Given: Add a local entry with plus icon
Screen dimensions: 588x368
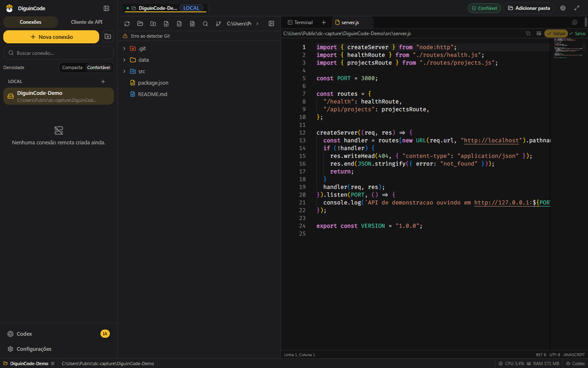Looking at the screenshot, I should (103, 81).
